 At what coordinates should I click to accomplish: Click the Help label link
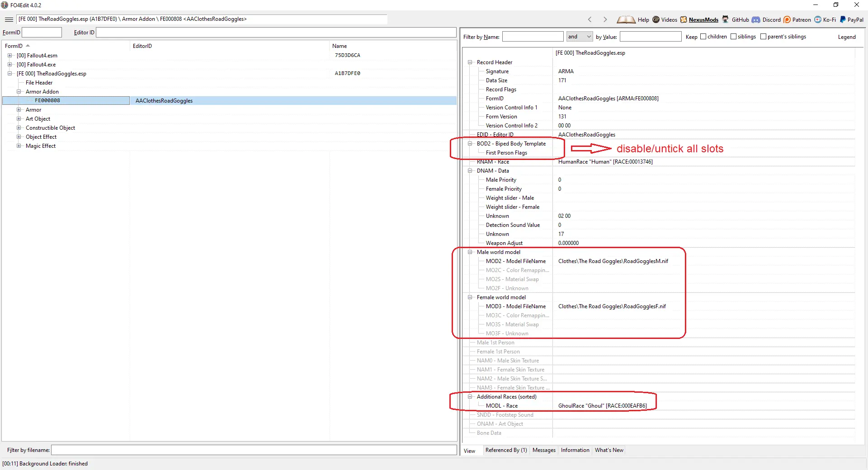coord(643,20)
